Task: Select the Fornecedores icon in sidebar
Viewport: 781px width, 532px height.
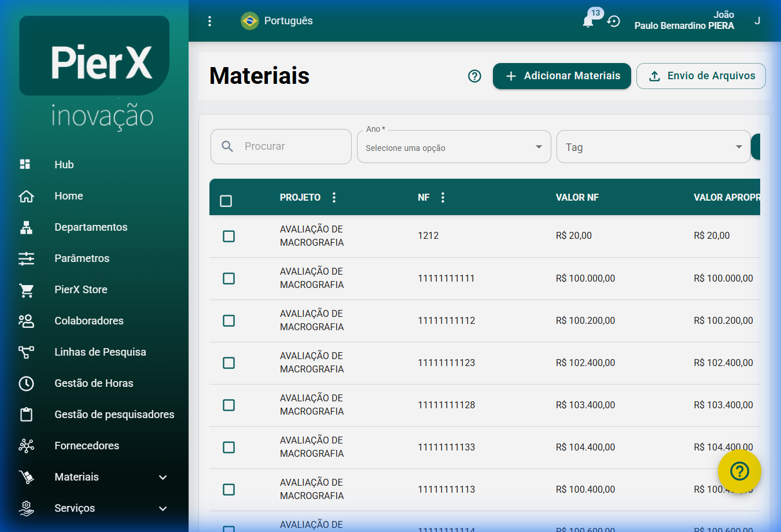Action: click(x=26, y=445)
